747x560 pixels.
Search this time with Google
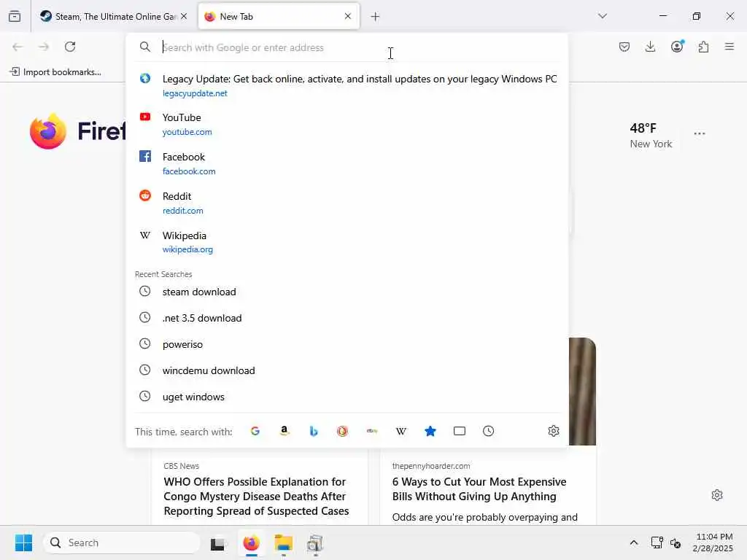pyautogui.click(x=255, y=431)
